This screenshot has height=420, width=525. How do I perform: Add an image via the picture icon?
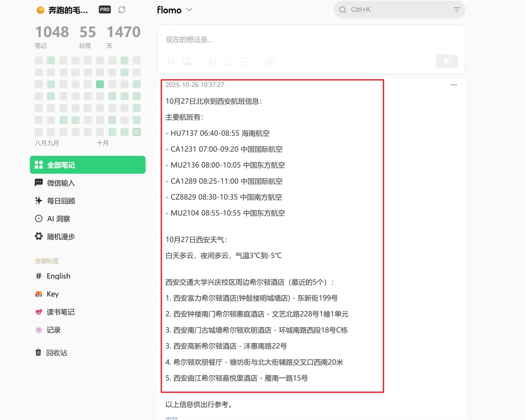(x=187, y=61)
